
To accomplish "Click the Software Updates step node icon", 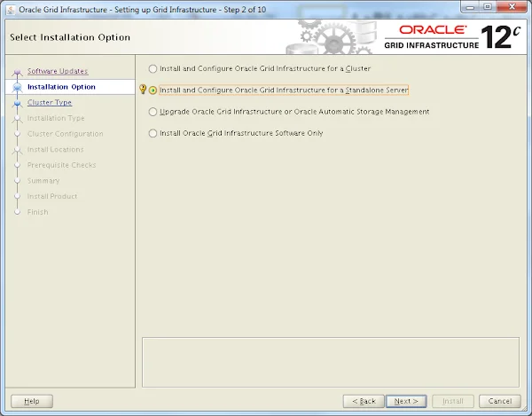I will tap(18, 72).
